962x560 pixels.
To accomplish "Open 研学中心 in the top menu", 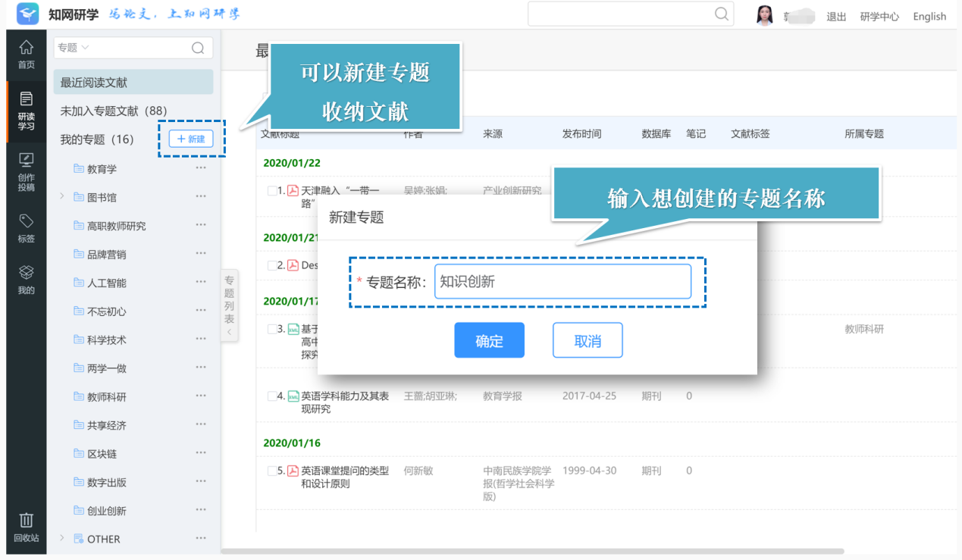I will tap(879, 17).
